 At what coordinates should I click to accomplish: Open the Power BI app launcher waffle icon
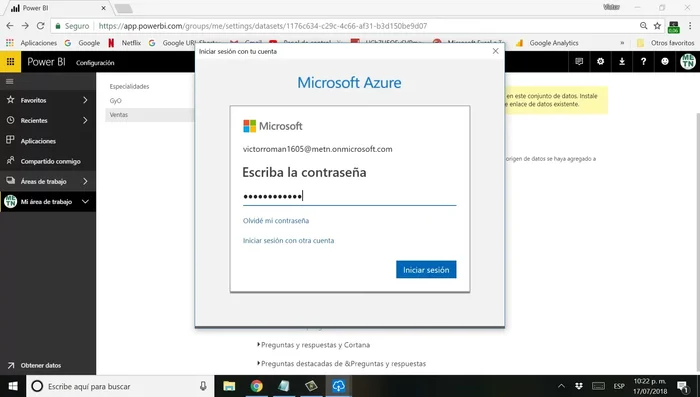[10, 62]
